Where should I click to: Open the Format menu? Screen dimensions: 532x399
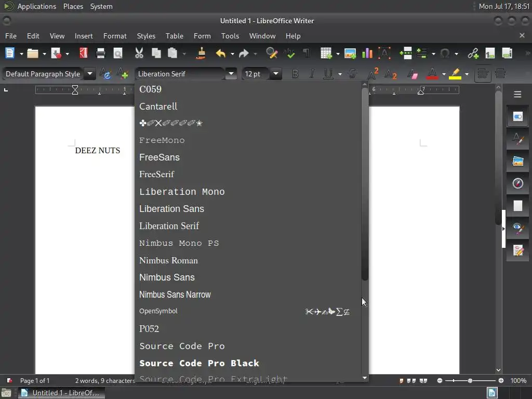(115, 36)
